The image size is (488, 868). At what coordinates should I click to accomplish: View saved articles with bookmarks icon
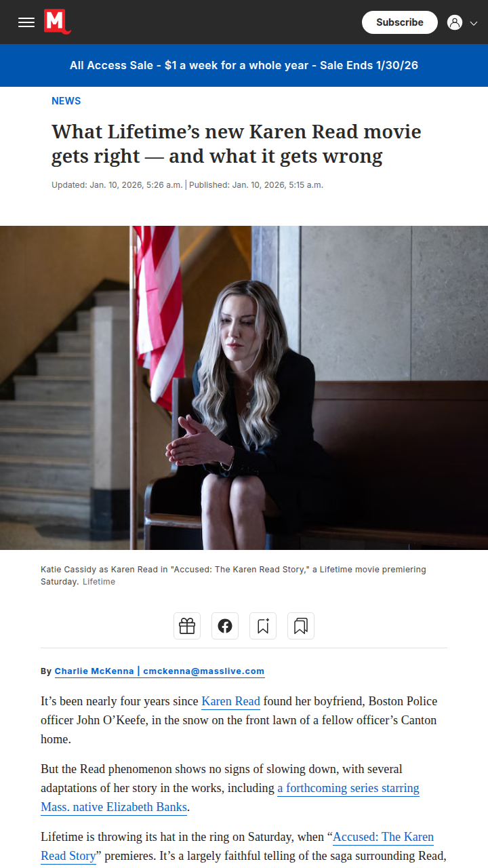pos(301,626)
